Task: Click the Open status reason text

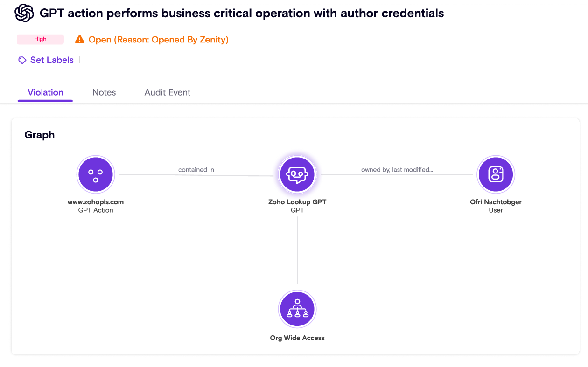Action: (x=158, y=40)
